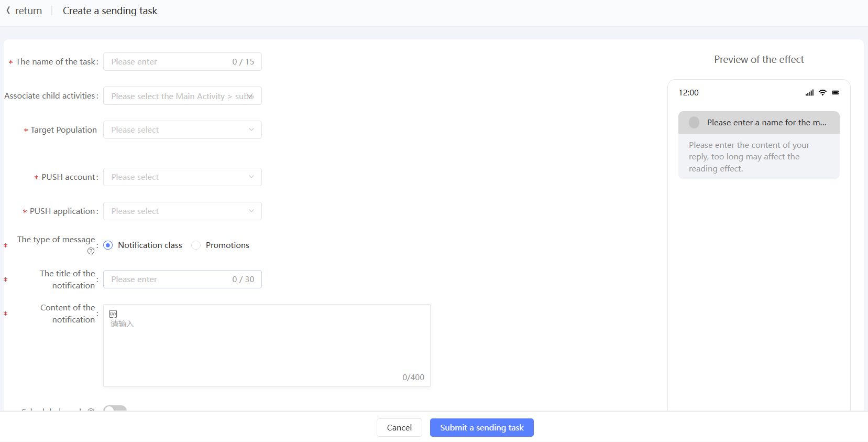Expand the Target Population dropdown
The image size is (868, 442).
click(x=182, y=130)
